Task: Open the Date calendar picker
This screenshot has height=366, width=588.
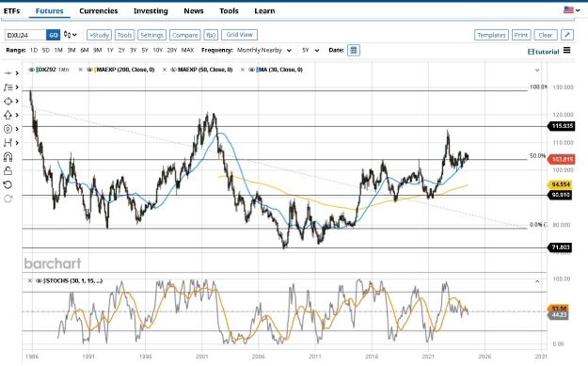Action: click(x=353, y=50)
